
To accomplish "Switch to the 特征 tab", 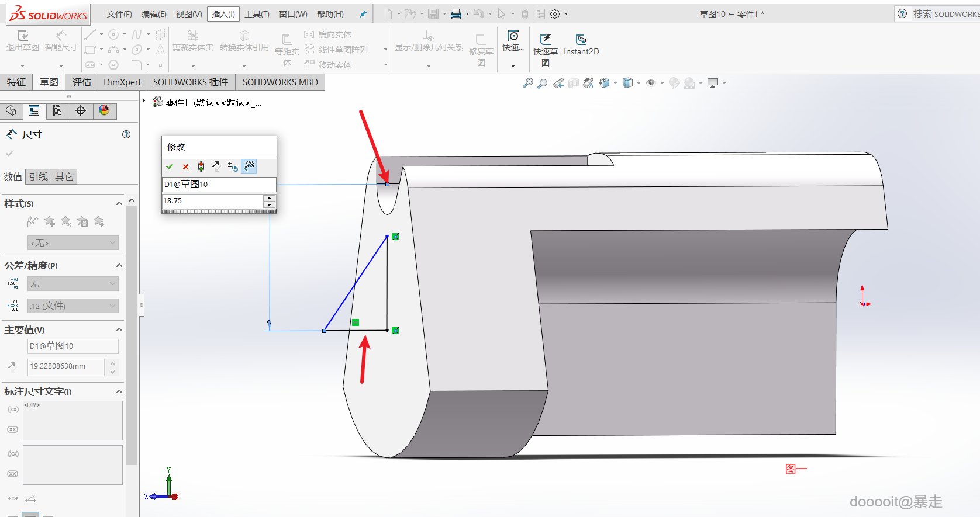I will coord(16,82).
